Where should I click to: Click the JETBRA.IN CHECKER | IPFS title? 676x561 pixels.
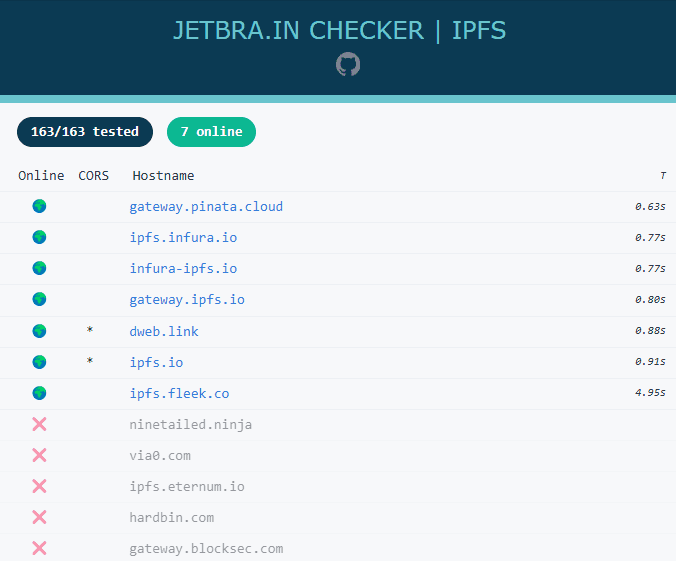[339, 31]
